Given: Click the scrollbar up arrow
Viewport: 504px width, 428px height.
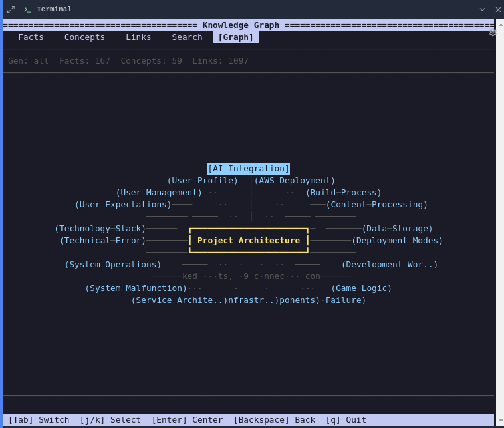Looking at the screenshot, I should 501,24.
